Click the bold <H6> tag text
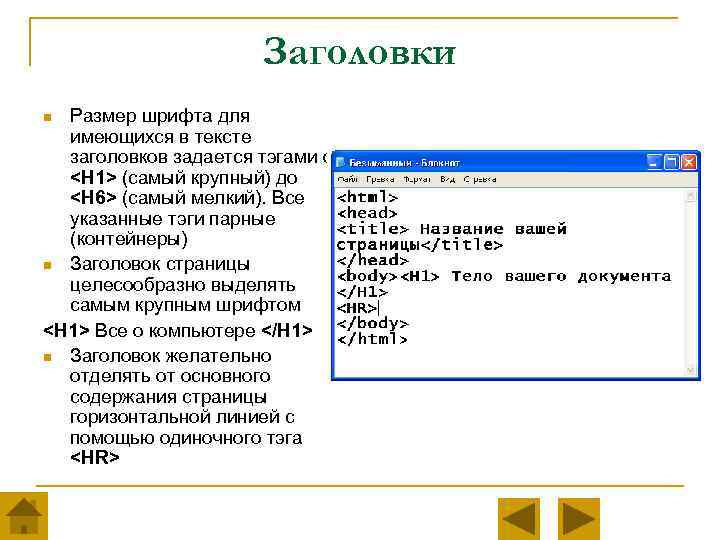 click(x=93, y=198)
